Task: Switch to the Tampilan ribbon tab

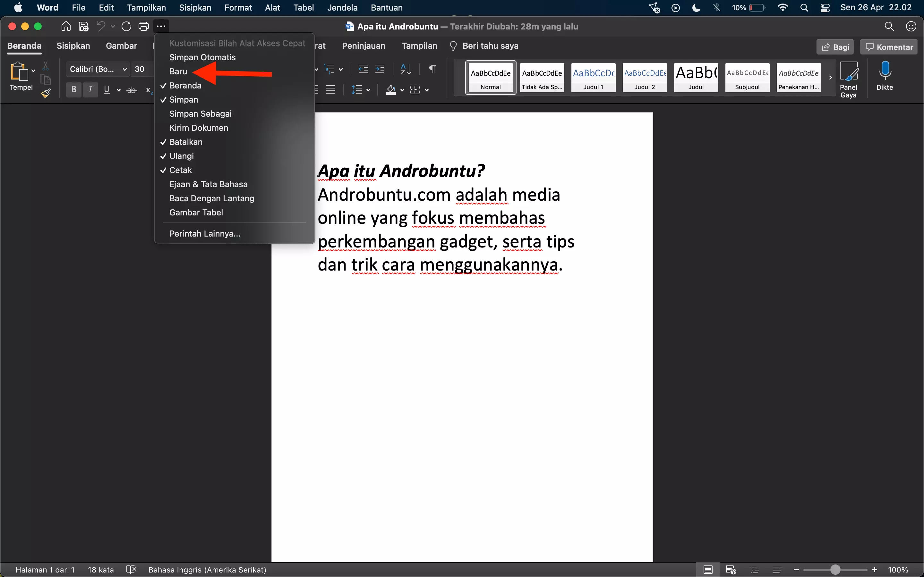Action: (419, 46)
